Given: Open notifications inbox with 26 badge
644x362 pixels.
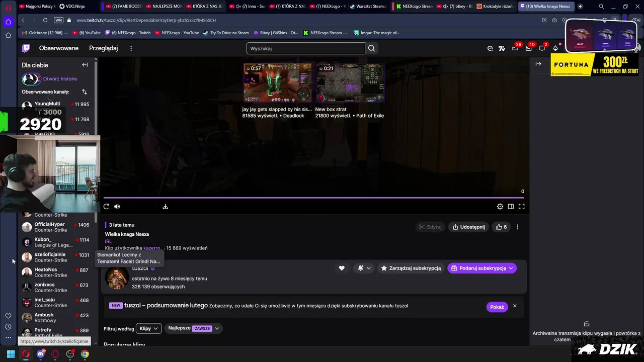Looking at the screenshot, I should click(x=515, y=48).
